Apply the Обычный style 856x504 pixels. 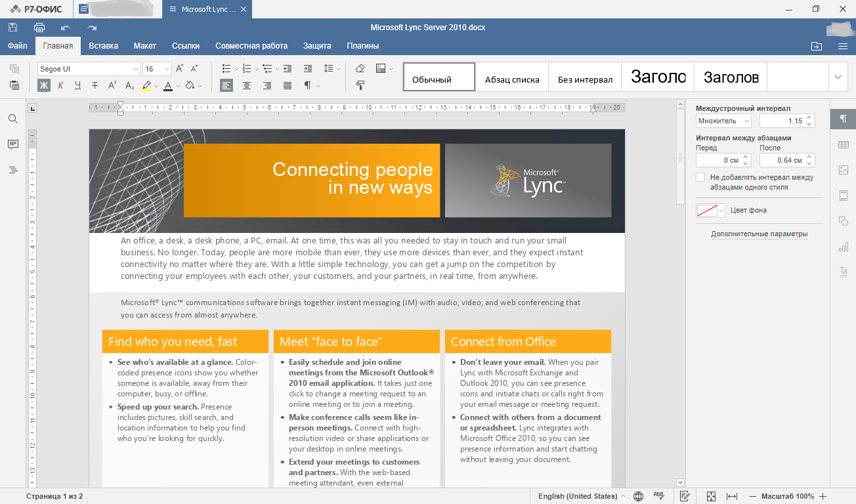point(439,77)
